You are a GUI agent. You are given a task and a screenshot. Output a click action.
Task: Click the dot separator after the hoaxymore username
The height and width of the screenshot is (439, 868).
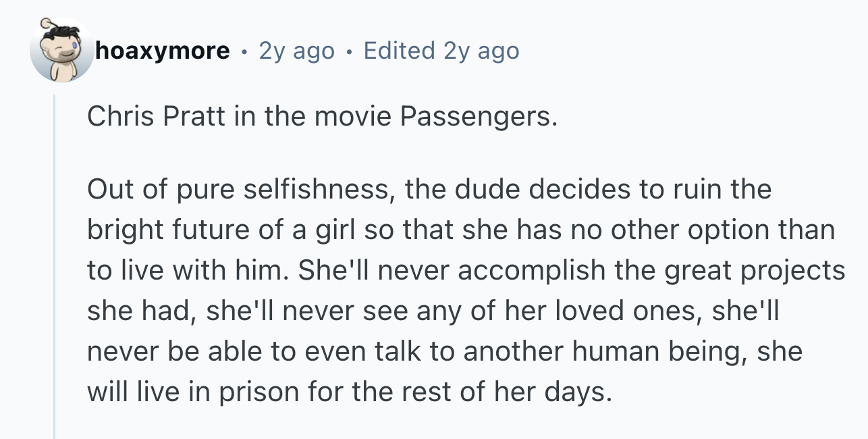[244, 51]
